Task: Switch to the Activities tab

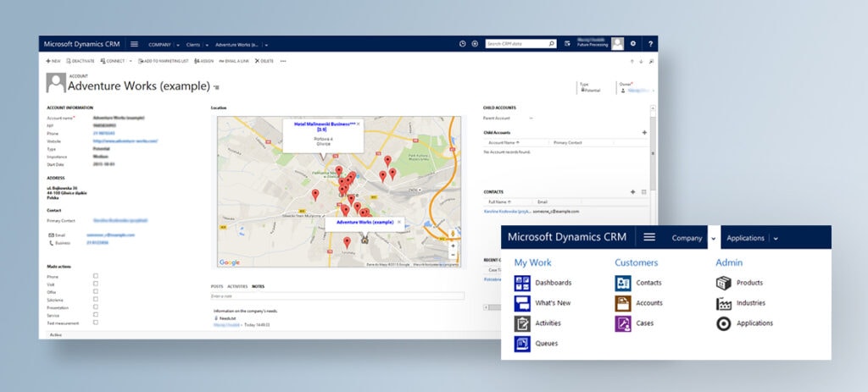Action: point(237,286)
